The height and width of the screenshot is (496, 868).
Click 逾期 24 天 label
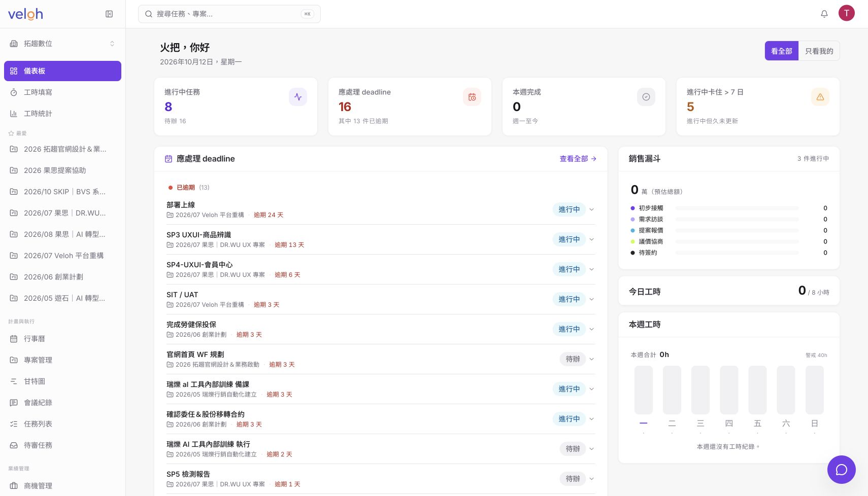[x=269, y=215]
